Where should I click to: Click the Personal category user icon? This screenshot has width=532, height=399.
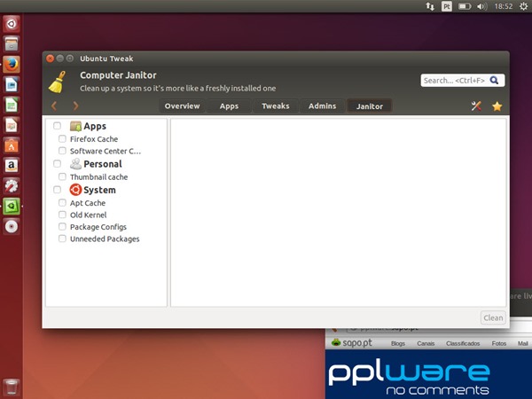point(75,164)
